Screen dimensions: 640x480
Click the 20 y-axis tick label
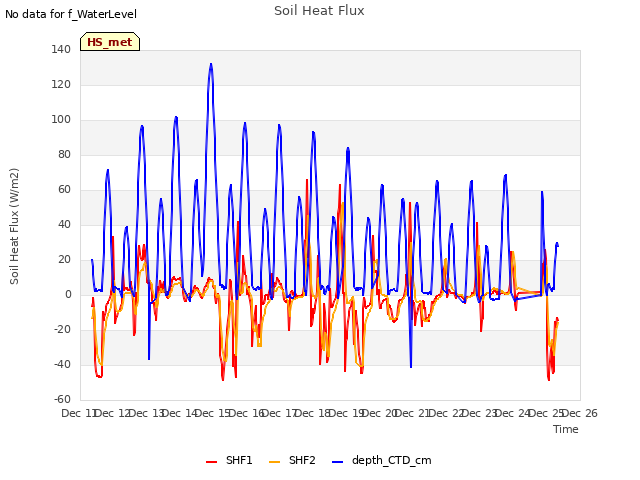[x=64, y=260]
